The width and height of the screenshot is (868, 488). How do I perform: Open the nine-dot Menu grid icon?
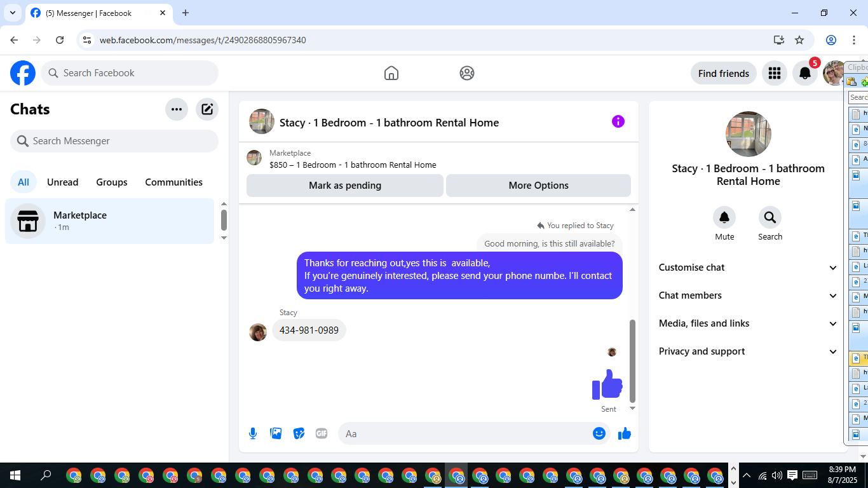tap(774, 73)
